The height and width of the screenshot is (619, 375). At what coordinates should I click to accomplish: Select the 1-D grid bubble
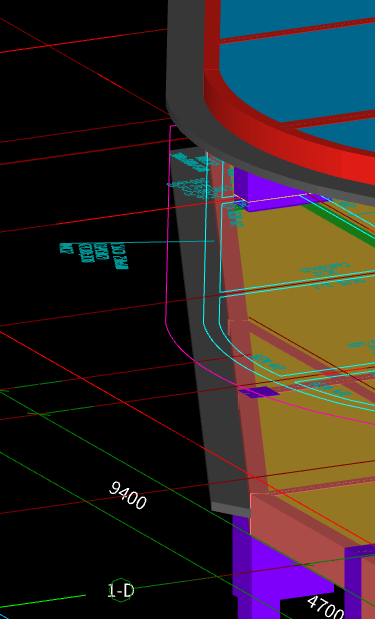(121, 591)
